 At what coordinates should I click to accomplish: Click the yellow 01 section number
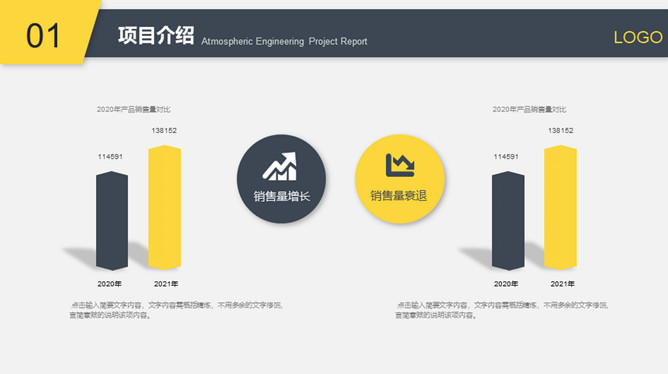[43, 36]
